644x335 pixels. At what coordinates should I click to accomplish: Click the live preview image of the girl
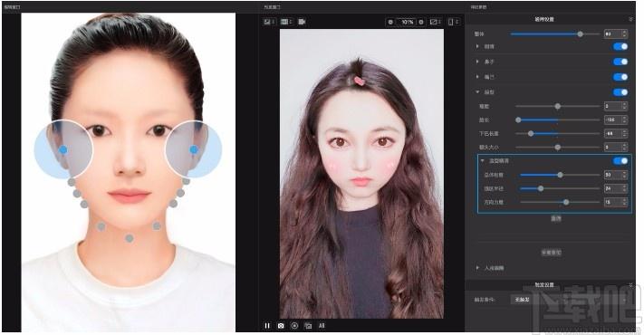pos(361,174)
